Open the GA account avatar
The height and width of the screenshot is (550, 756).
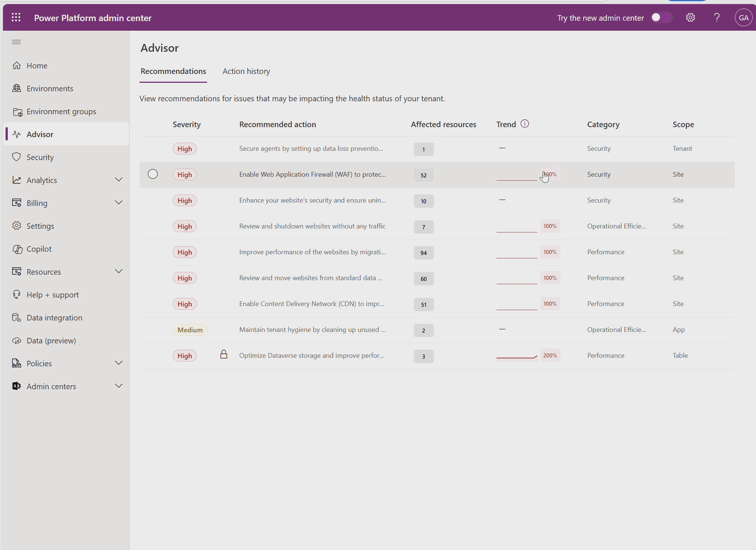(743, 17)
